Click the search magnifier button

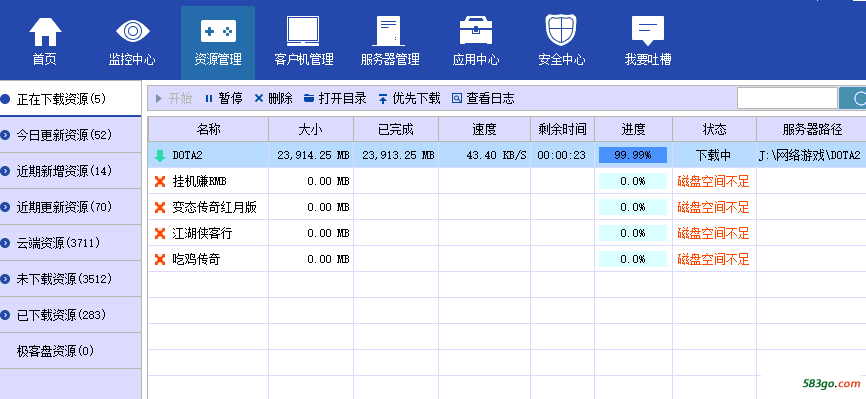[853, 98]
